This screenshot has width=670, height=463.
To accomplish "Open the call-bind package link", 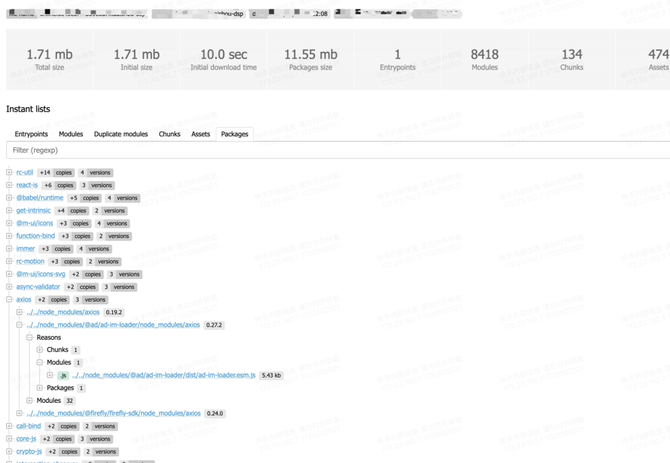I will pos(29,426).
